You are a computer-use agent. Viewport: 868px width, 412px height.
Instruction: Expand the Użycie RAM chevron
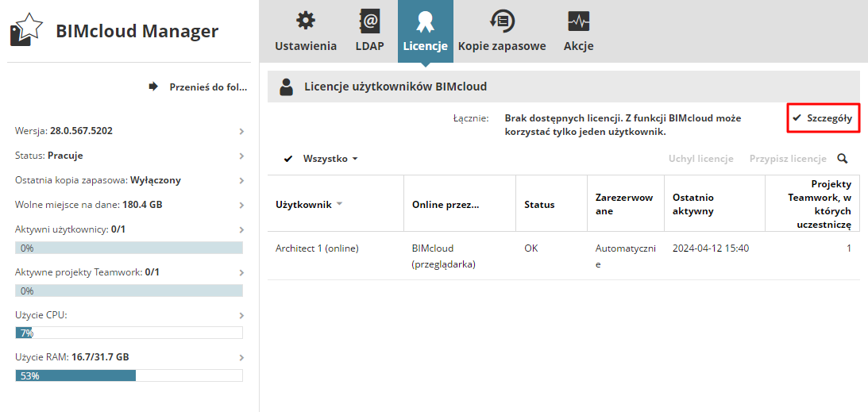click(x=241, y=358)
